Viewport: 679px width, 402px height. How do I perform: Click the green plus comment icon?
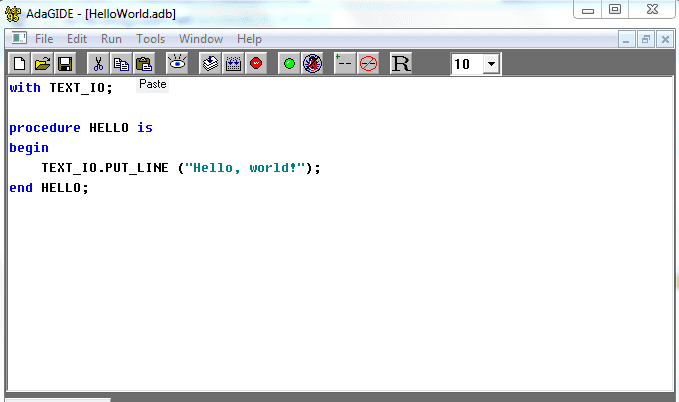pyautogui.click(x=345, y=64)
